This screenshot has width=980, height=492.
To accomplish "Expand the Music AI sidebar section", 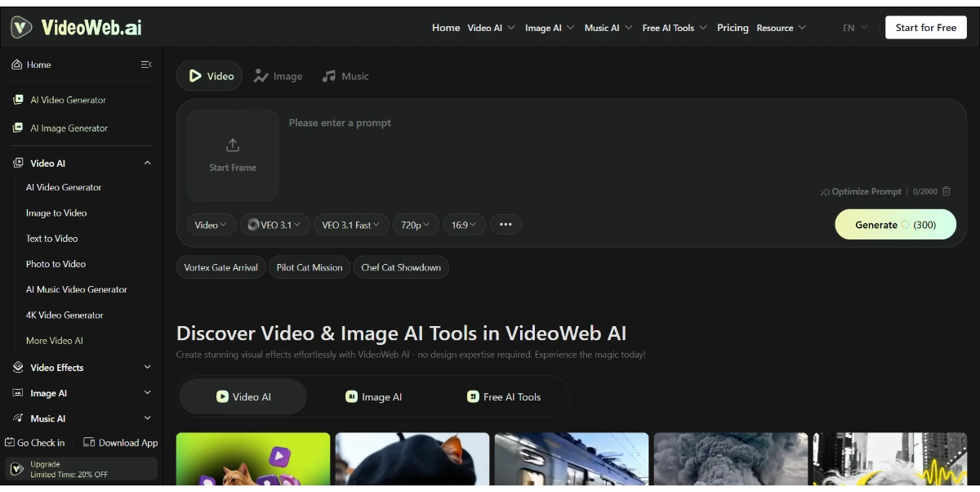I will point(147,418).
